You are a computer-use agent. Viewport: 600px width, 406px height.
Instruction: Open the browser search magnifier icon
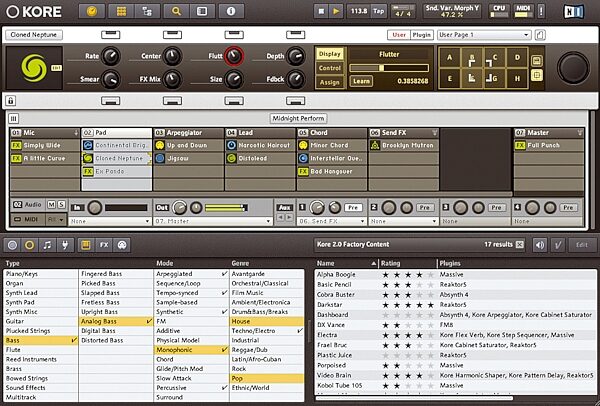pos(176,11)
